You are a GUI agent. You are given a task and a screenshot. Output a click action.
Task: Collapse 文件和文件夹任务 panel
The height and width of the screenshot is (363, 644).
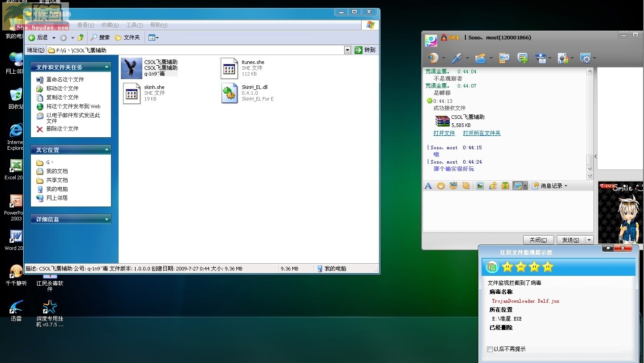point(107,67)
